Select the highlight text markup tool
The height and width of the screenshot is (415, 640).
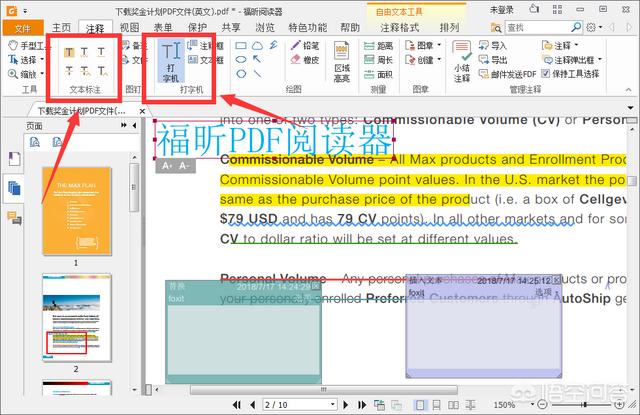69,52
